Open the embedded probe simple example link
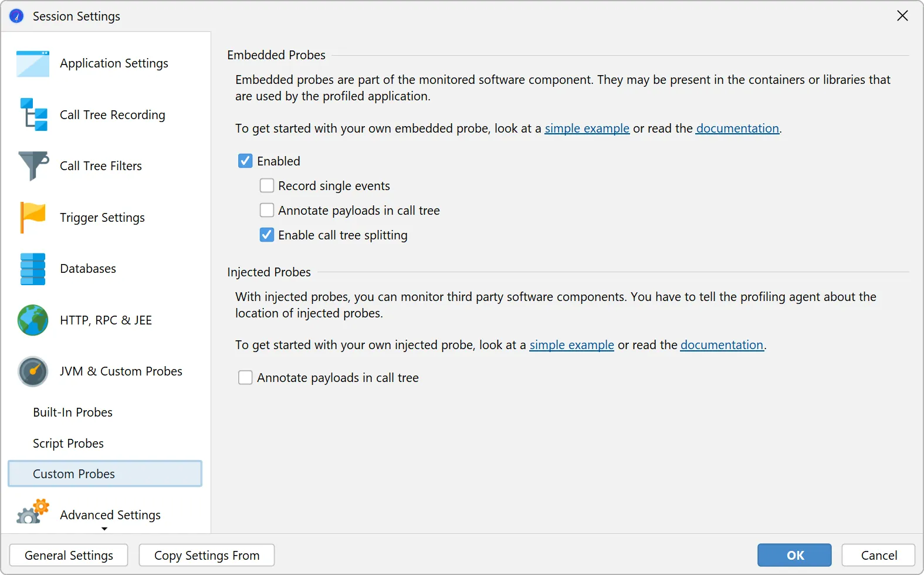The width and height of the screenshot is (924, 575). pyautogui.click(x=587, y=128)
